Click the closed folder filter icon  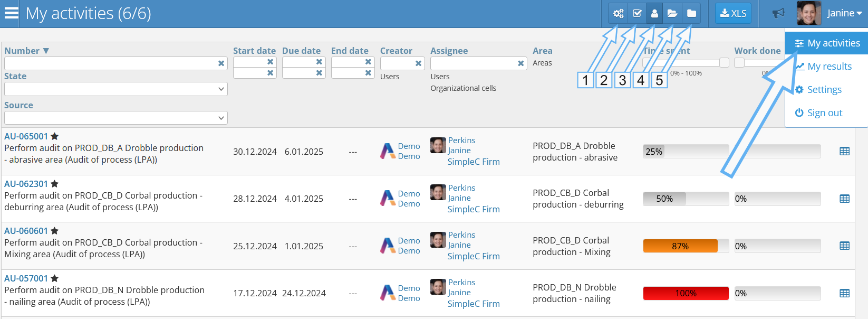[x=691, y=13]
